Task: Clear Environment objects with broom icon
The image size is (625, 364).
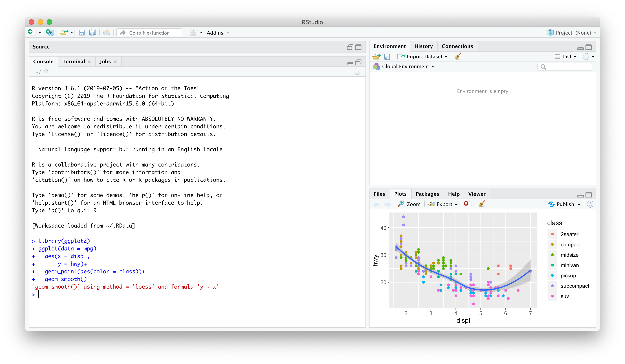Action: tap(458, 57)
